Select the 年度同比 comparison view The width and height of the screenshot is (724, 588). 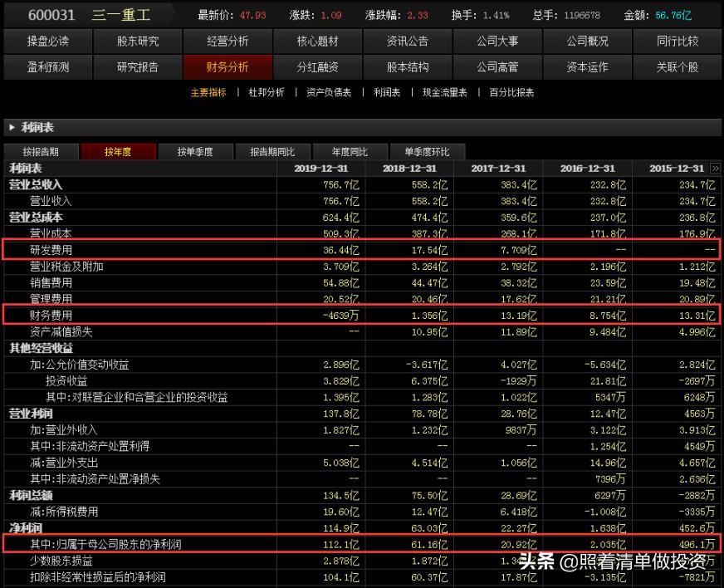349,151
